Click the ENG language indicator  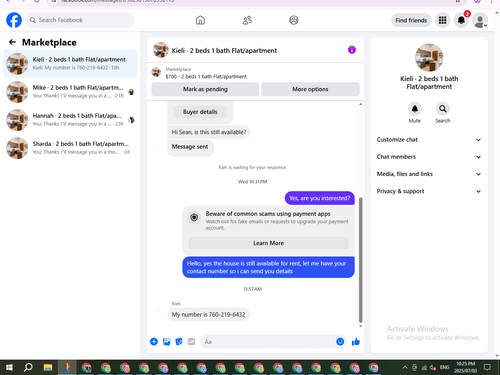[444, 367]
